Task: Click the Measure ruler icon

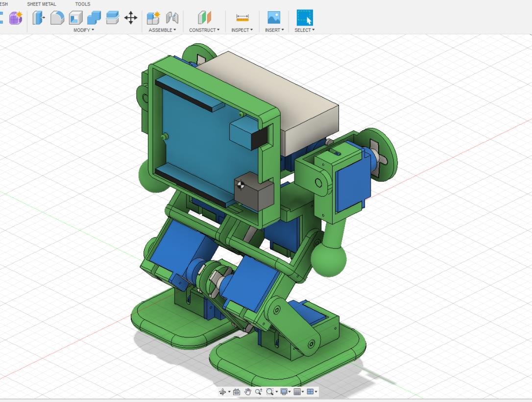Action: coord(242,18)
